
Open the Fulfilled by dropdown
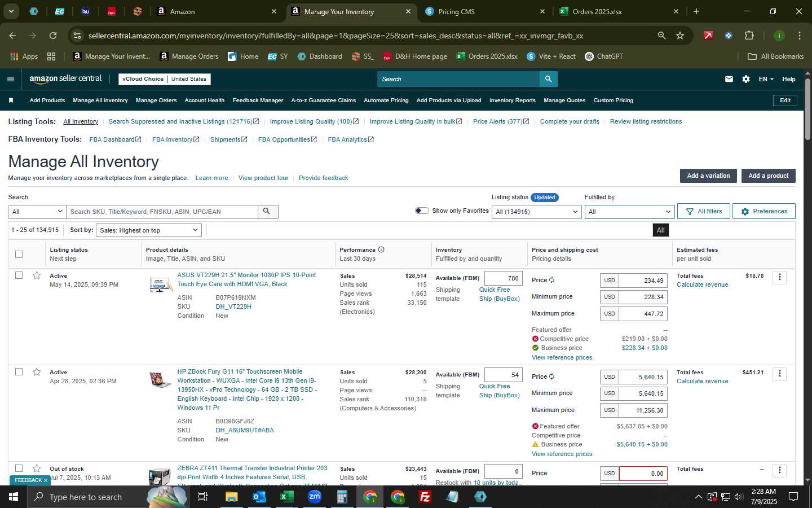tap(629, 212)
